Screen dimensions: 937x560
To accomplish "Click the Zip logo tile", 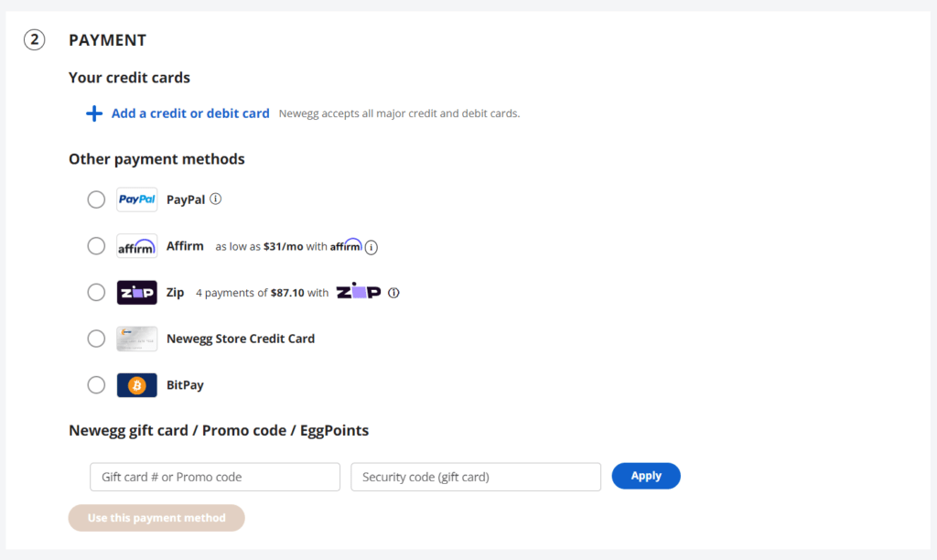I will (x=137, y=292).
